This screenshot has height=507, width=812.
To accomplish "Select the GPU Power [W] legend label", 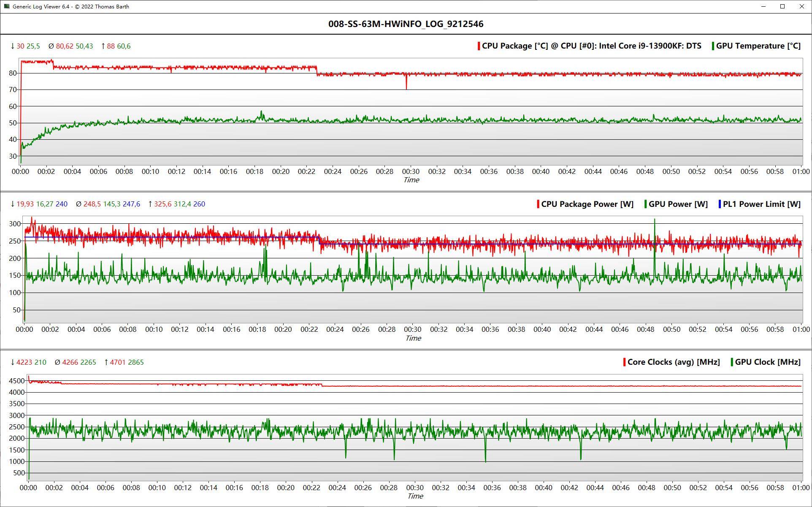I will tap(678, 204).
